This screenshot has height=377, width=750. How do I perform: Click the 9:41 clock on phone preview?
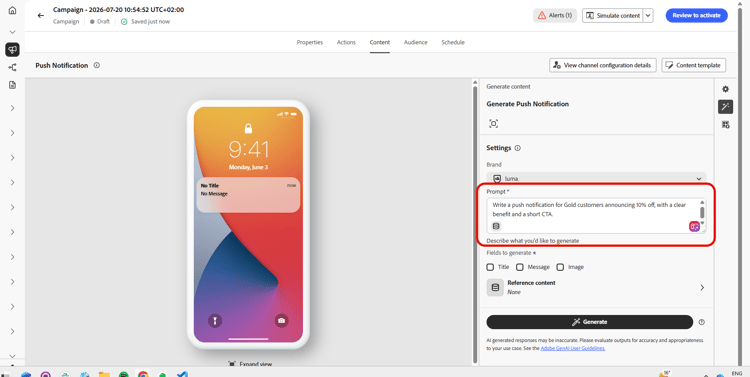click(248, 150)
